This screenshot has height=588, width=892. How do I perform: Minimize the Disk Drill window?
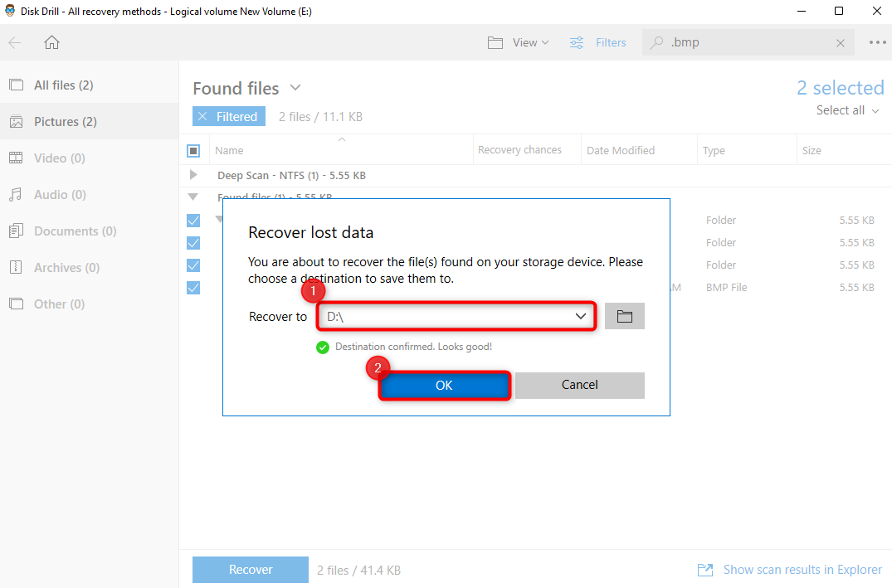point(802,12)
